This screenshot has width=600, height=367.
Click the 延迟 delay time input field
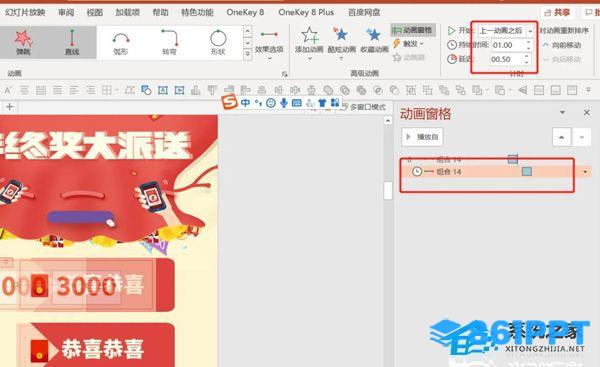tap(507, 59)
